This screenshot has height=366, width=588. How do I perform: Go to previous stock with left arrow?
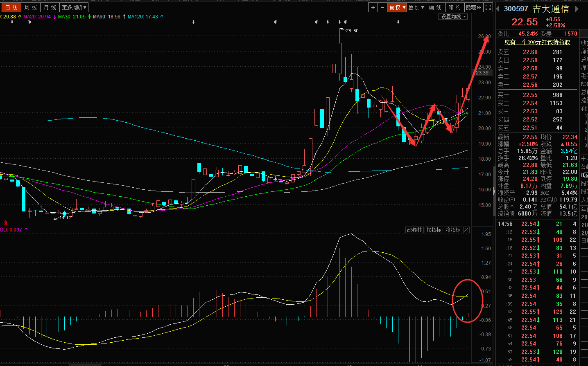tap(498, 9)
